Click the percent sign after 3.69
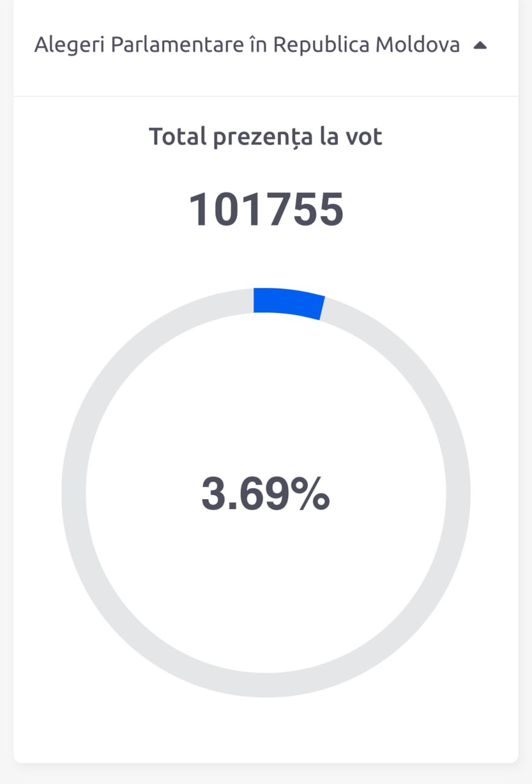The height and width of the screenshot is (784, 532). [x=310, y=494]
